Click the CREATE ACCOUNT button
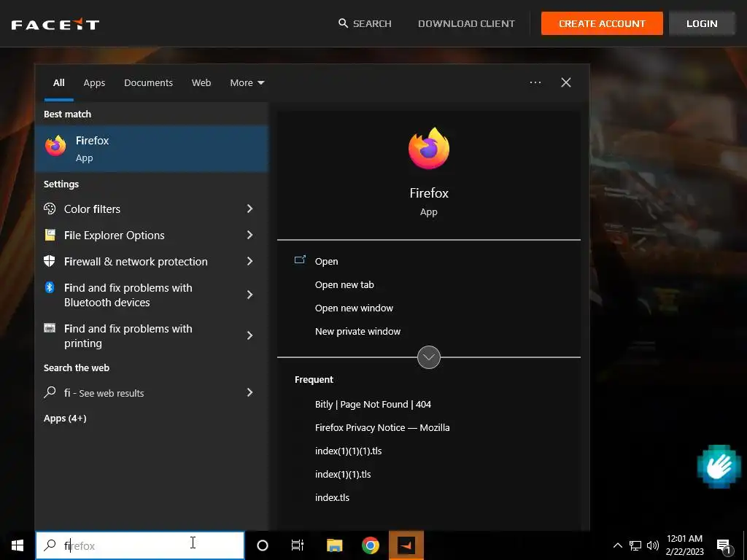Viewport: 747px width, 560px height. click(x=602, y=23)
